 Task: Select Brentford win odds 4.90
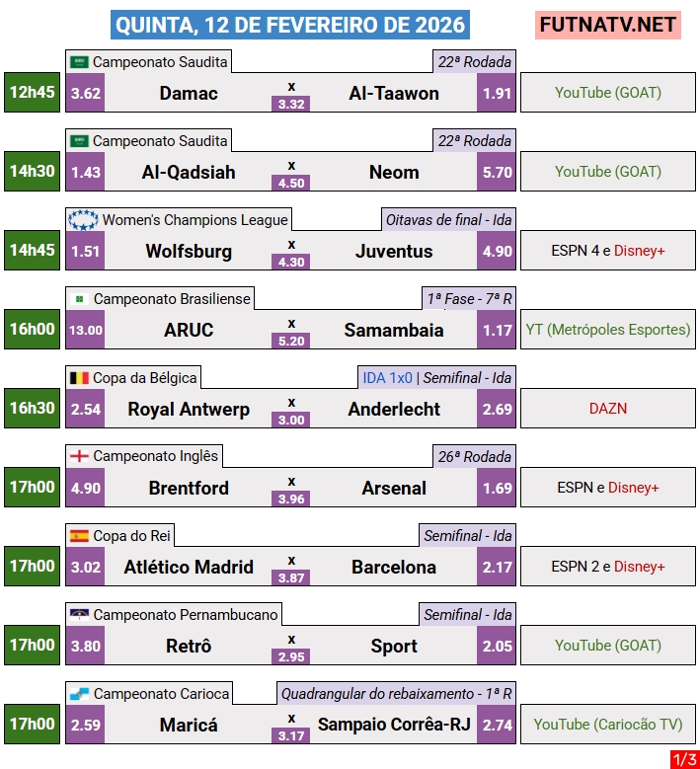pyautogui.click(x=86, y=488)
